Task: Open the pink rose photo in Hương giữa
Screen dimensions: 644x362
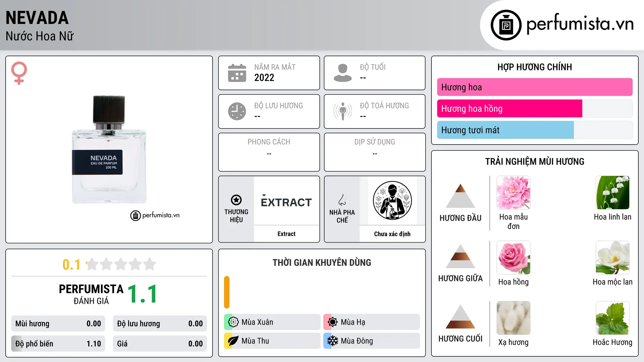Action: click(514, 258)
